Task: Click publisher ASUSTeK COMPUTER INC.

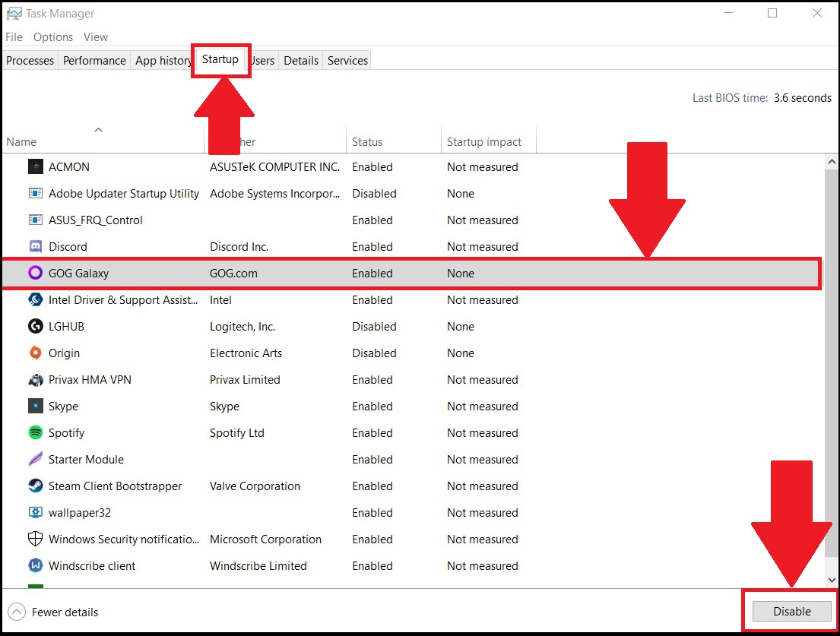Action: point(275,166)
